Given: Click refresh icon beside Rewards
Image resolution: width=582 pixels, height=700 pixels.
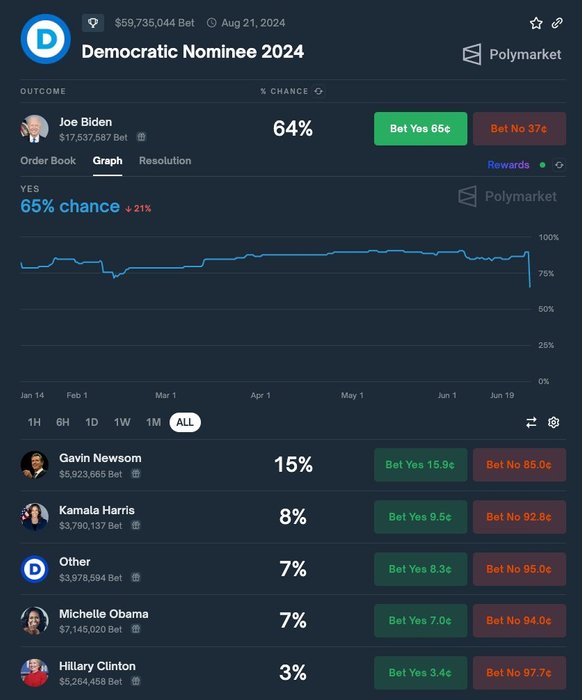Looking at the screenshot, I should (x=559, y=165).
